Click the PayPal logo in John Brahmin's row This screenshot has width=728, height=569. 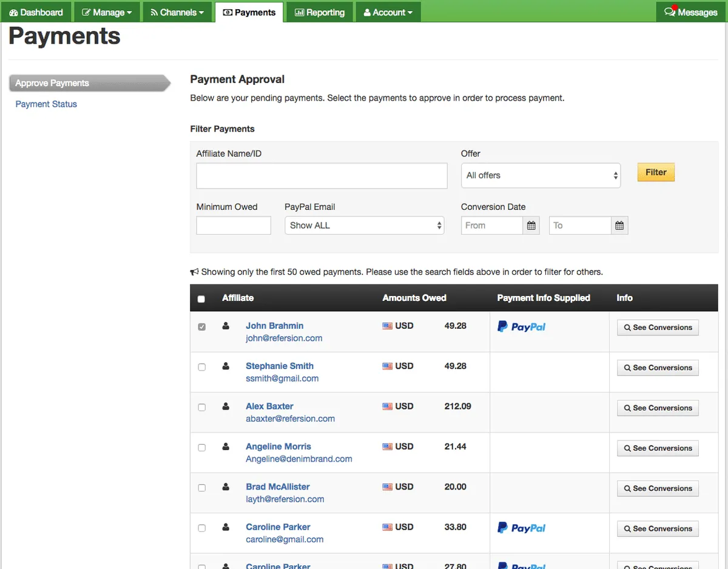tap(521, 327)
